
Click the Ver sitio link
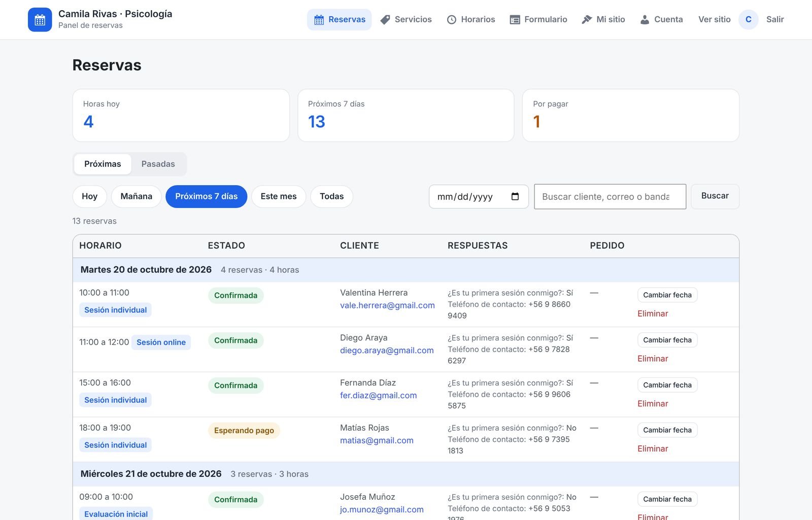pos(714,19)
